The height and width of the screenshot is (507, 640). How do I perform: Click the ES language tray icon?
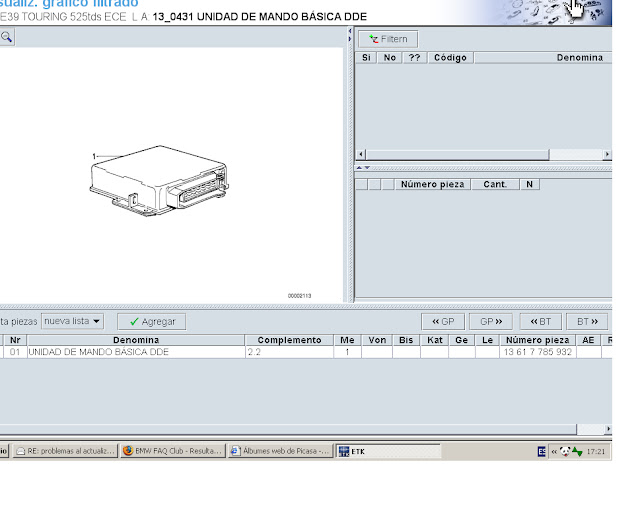pos(542,451)
